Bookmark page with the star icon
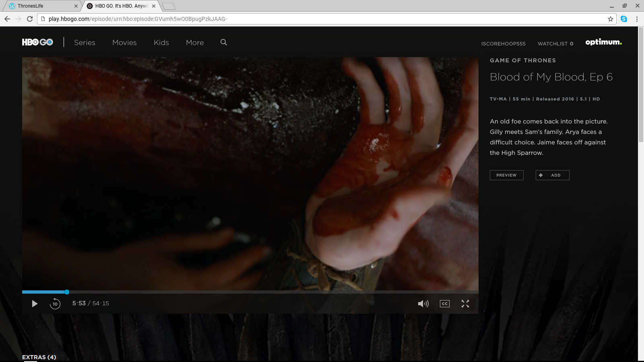 [x=611, y=19]
